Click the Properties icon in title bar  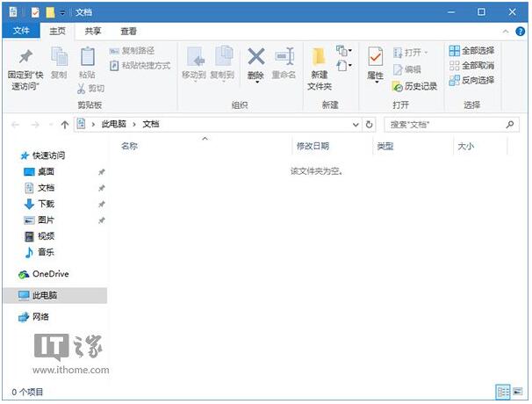pos(35,12)
